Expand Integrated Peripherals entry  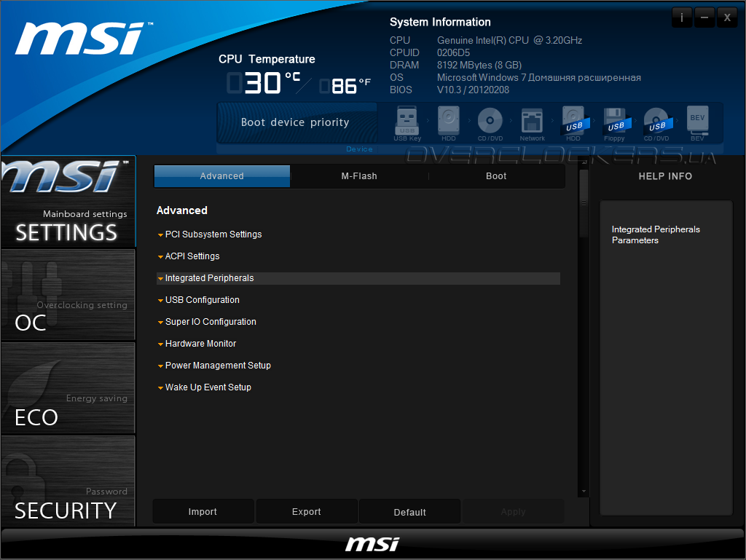pyautogui.click(x=358, y=278)
